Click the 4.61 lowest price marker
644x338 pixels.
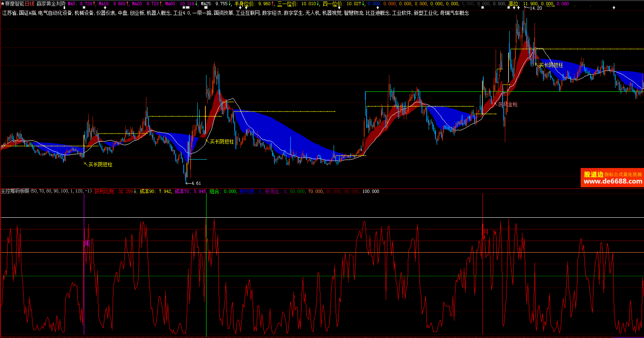196,183
